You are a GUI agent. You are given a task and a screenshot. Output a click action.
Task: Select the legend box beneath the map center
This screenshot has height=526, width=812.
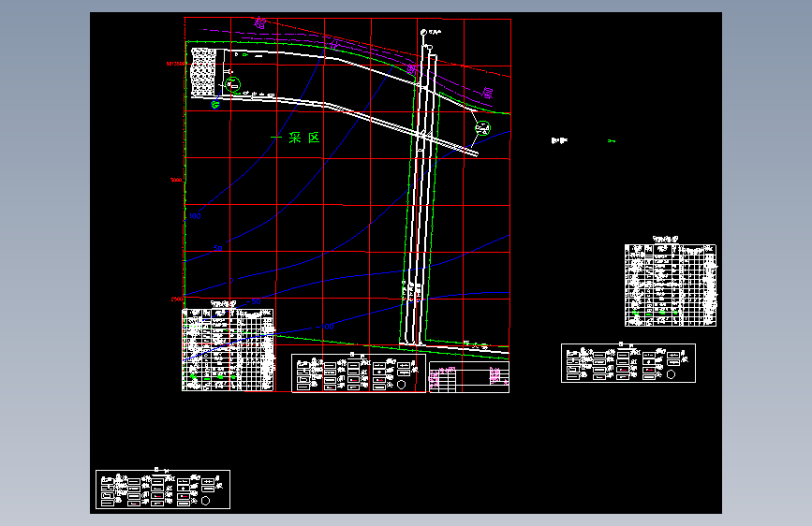(359, 373)
